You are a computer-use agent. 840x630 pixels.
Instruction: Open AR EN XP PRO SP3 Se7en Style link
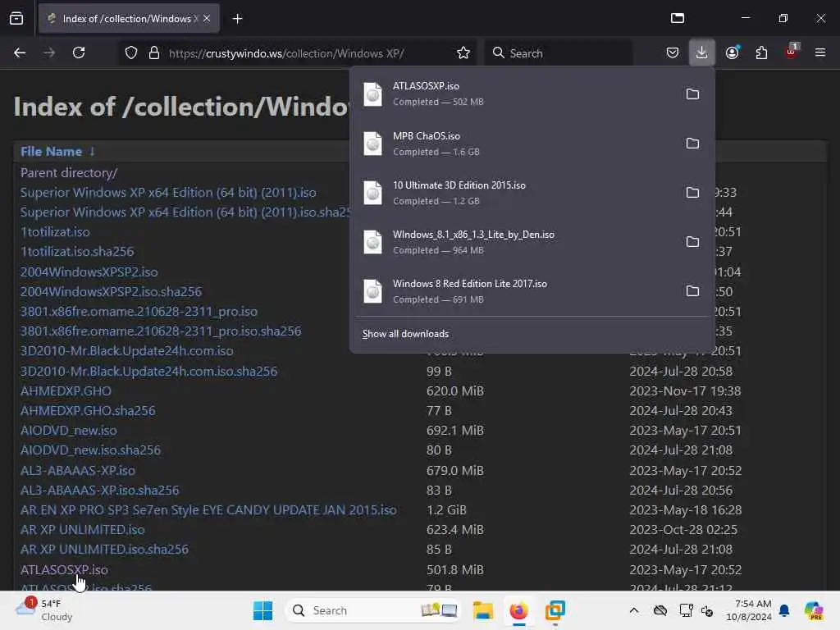tap(208, 510)
